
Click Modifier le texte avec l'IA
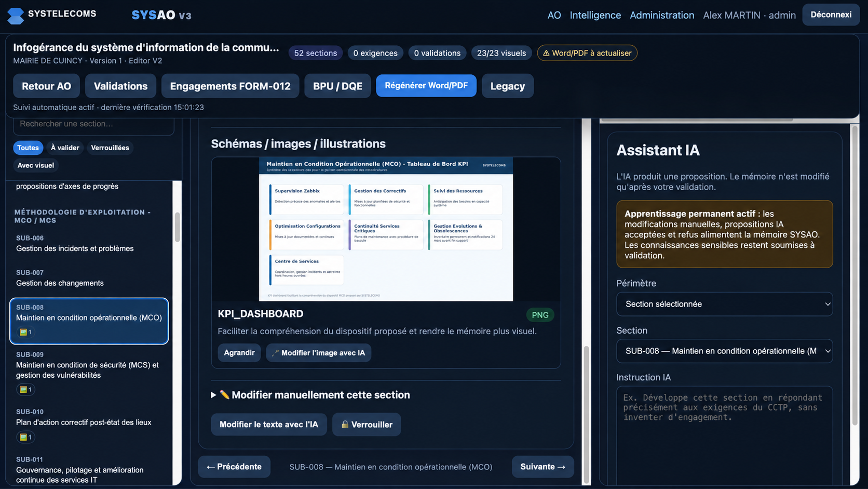269,425
